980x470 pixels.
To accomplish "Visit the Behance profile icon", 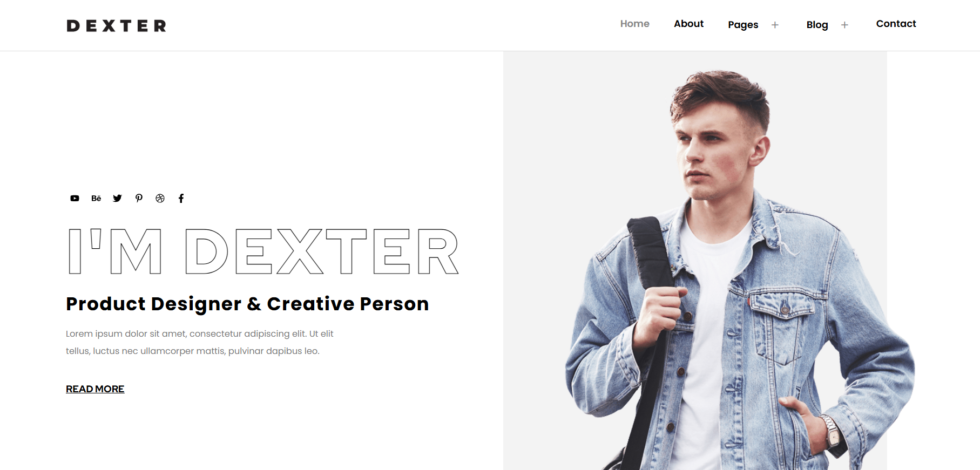I will tap(96, 199).
